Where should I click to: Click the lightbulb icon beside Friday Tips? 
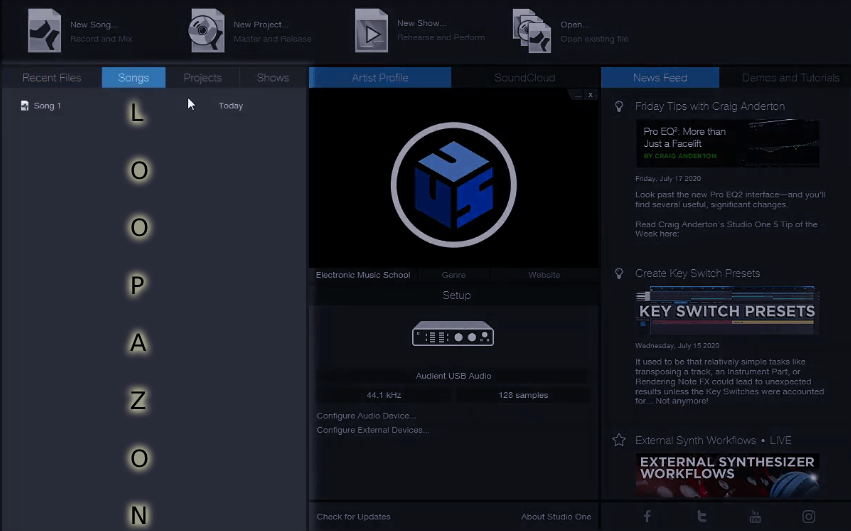[x=619, y=106]
